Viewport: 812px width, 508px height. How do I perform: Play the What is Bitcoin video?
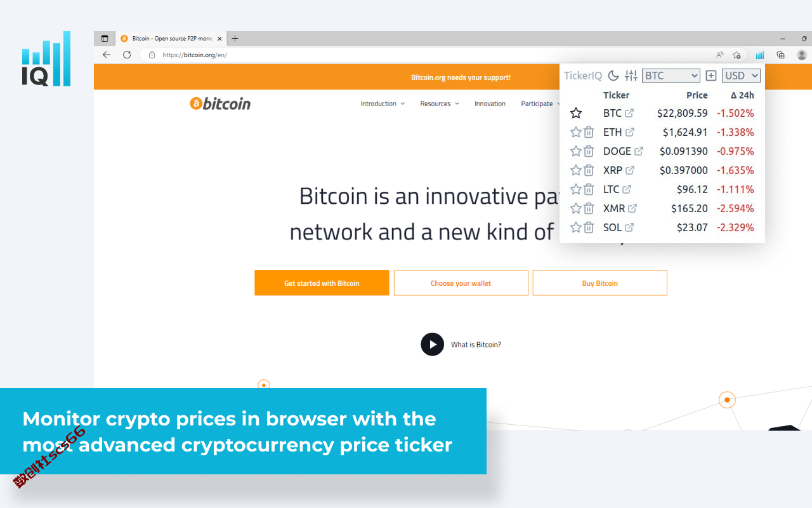(x=433, y=344)
